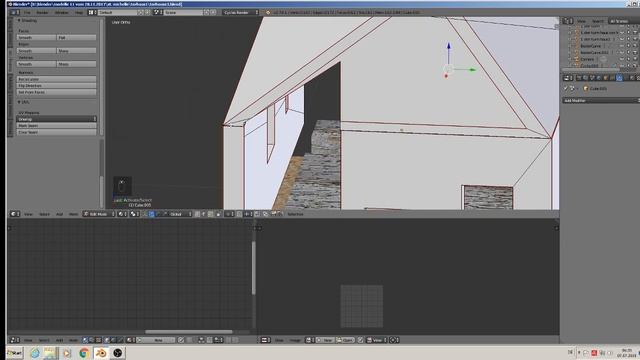Open the pivot point selector

[134, 214]
